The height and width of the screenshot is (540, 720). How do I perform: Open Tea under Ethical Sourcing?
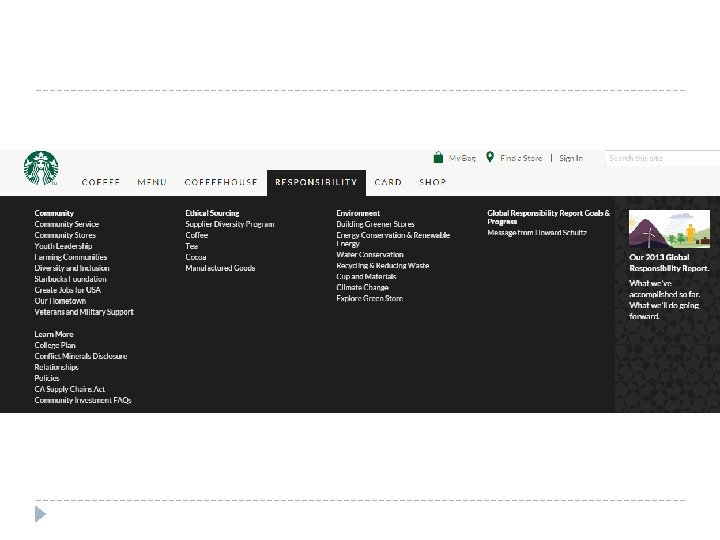point(191,246)
